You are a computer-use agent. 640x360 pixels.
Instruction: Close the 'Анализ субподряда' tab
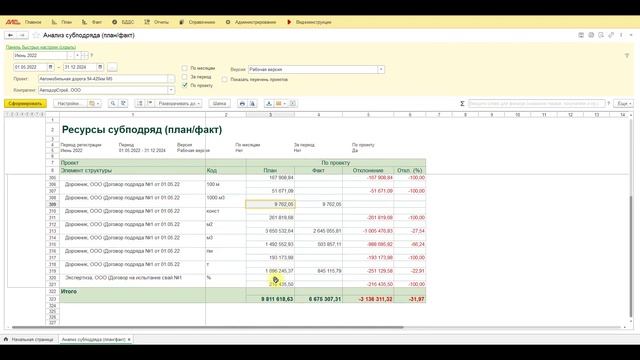[x=129, y=340]
